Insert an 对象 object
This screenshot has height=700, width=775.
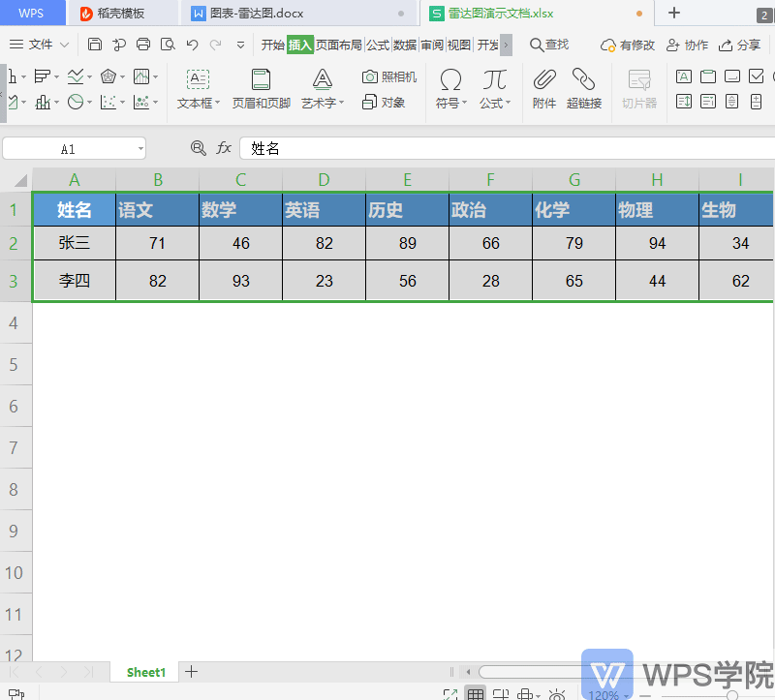click(x=384, y=102)
